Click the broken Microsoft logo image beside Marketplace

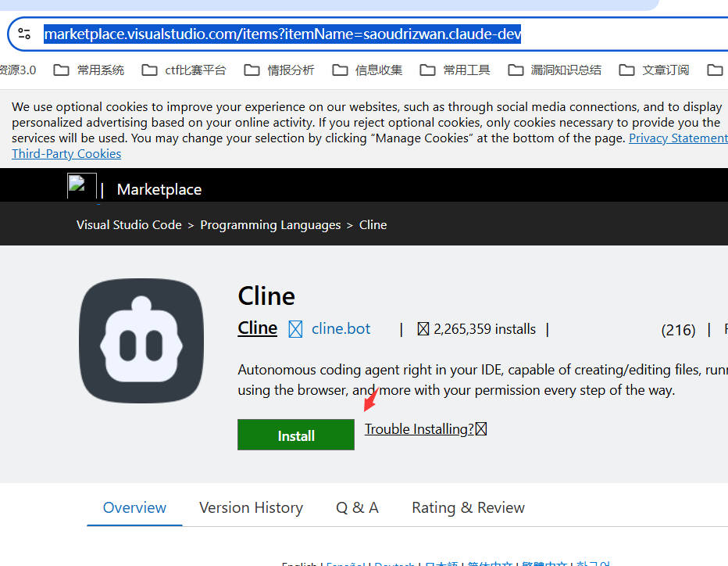pyautogui.click(x=81, y=188)
